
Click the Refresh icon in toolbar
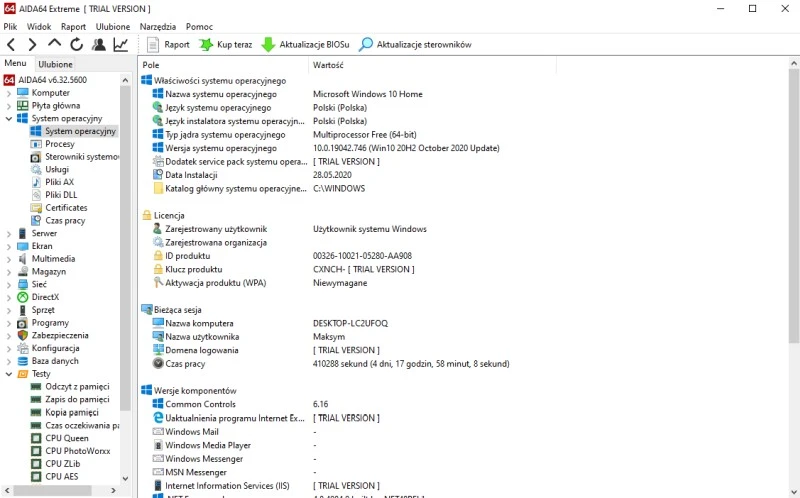pos(76,44)
